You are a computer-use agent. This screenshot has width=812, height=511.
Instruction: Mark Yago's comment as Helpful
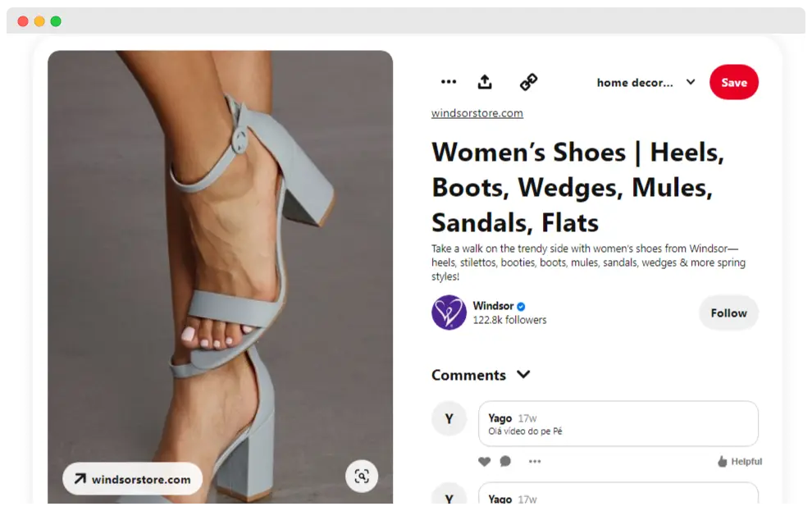740,461
